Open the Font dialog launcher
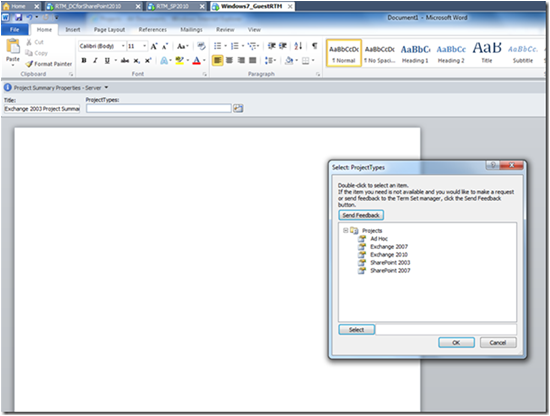 coord(204,74)
